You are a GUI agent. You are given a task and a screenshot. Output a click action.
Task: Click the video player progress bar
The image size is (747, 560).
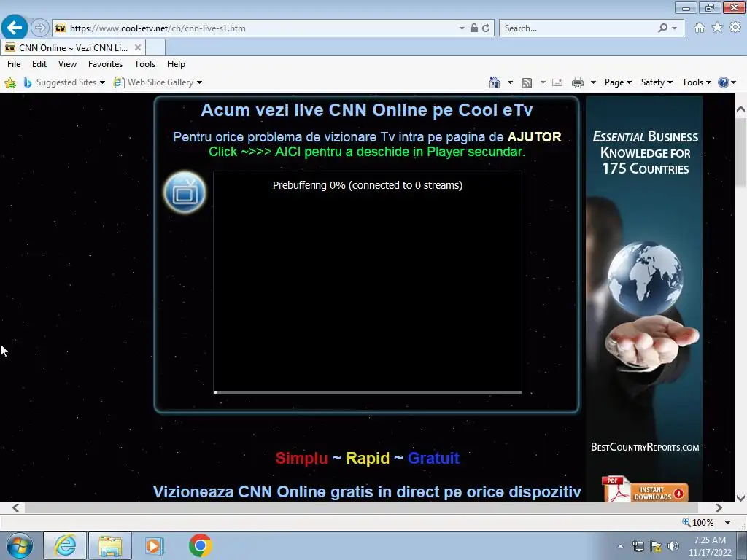point(368,392)
